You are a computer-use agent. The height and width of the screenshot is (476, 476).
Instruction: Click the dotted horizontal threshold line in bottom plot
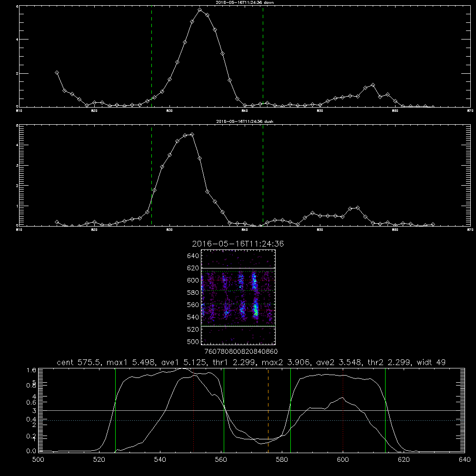tap(251, 420)
